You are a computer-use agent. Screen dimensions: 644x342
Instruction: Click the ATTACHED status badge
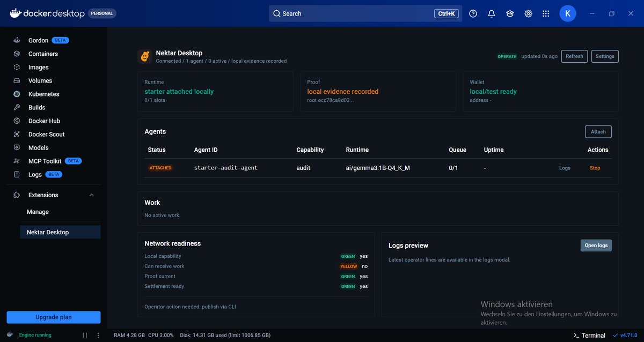160,168
